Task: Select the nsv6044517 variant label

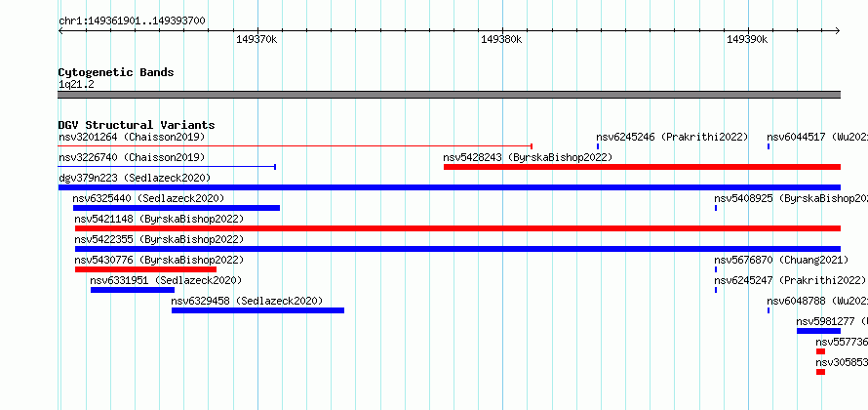Action: click(x=817, y=137)
